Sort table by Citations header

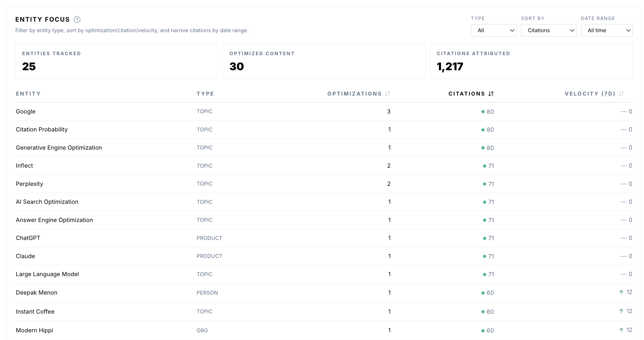pos(467,94)
